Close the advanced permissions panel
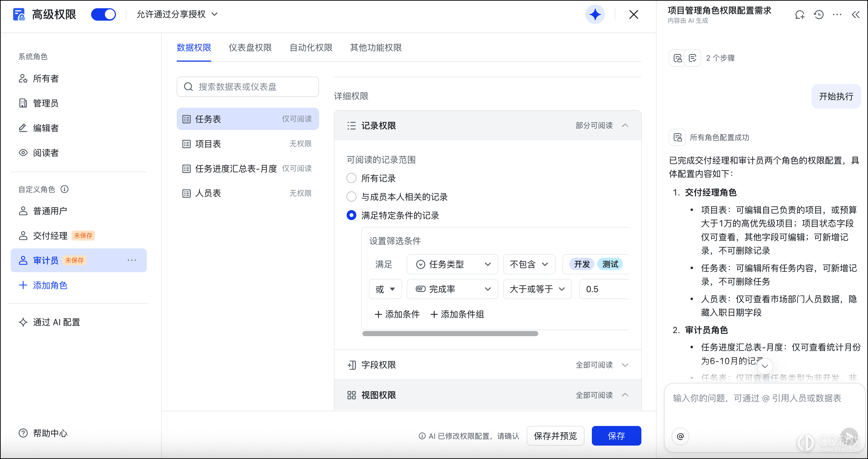 point(633,14)
